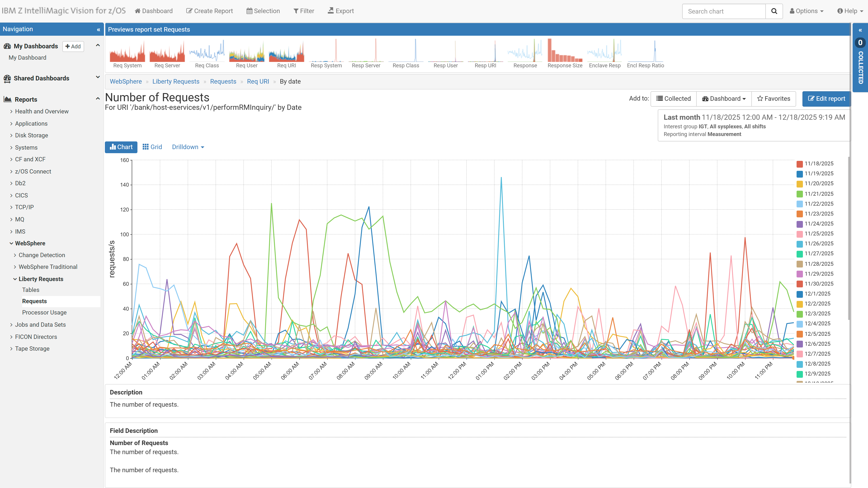The height and width of the screenshot is (488, 868).
Task: Open the Resp System preview thumbnail
Action: (326, 54)
